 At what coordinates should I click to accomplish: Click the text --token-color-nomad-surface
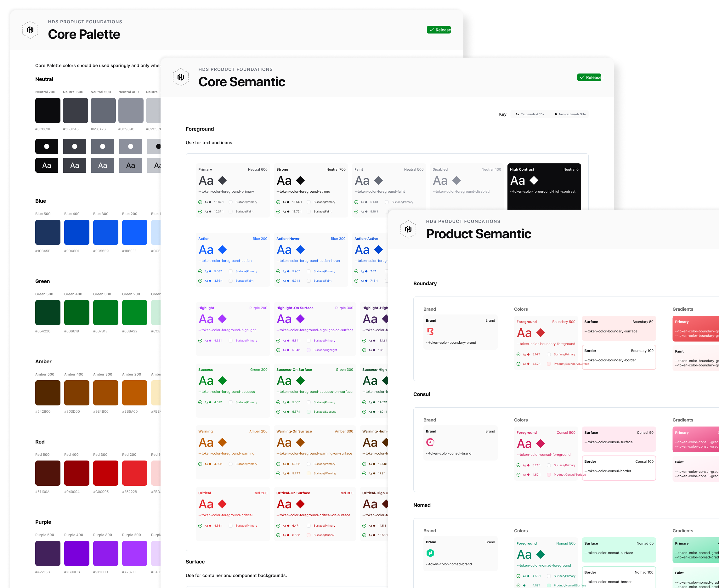[x=609, y=553]
